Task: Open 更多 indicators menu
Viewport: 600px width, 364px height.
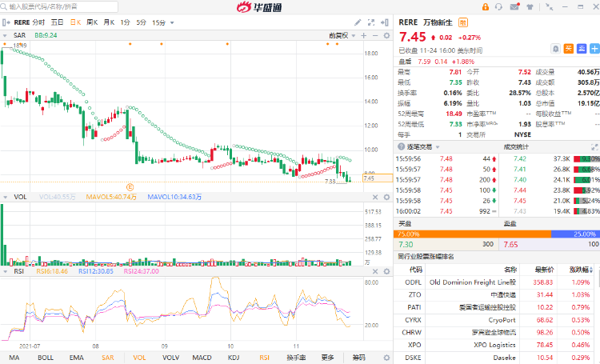Action: click(327, 358)
